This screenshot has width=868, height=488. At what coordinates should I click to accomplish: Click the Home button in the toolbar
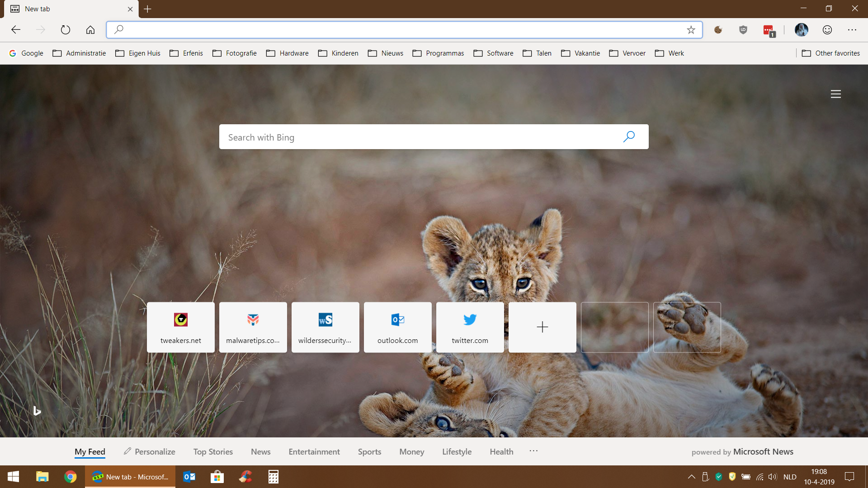coord(90,30)
